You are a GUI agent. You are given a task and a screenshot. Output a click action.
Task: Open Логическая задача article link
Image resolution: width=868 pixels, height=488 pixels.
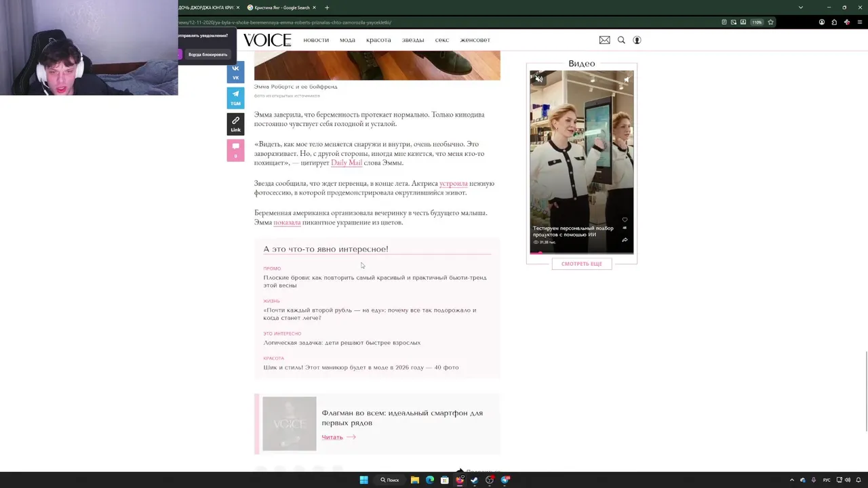pyautogui.click(x=342, y=343)
